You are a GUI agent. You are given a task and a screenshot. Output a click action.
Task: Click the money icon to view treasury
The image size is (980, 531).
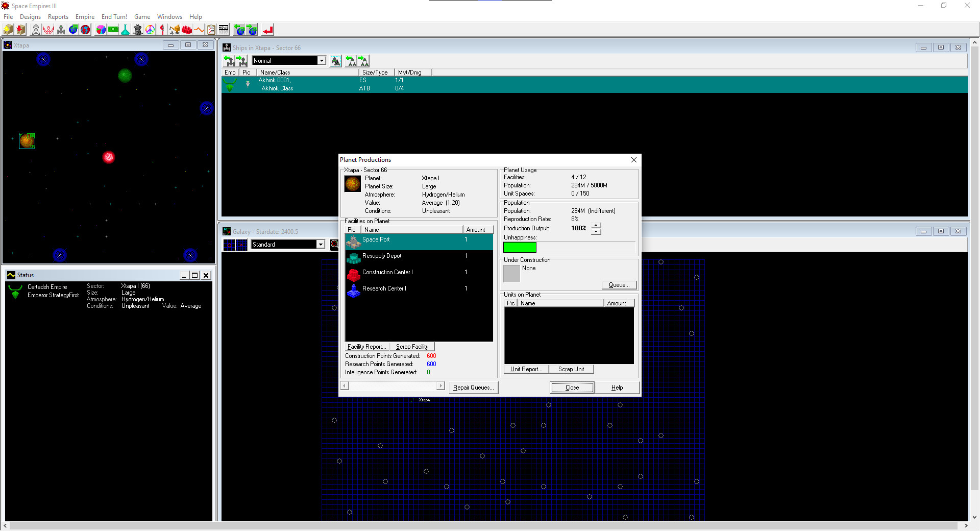[113, 29]
